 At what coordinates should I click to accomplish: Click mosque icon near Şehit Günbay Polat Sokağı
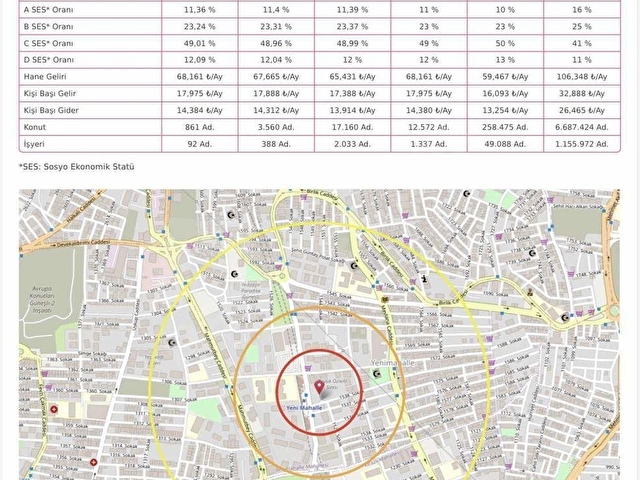[354, 266]
